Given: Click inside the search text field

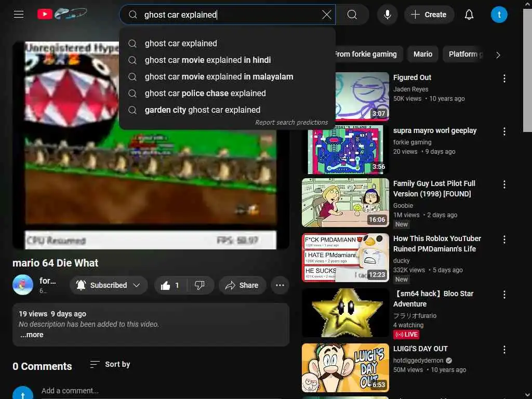Looking at the screenshot, I should [228, 15].
